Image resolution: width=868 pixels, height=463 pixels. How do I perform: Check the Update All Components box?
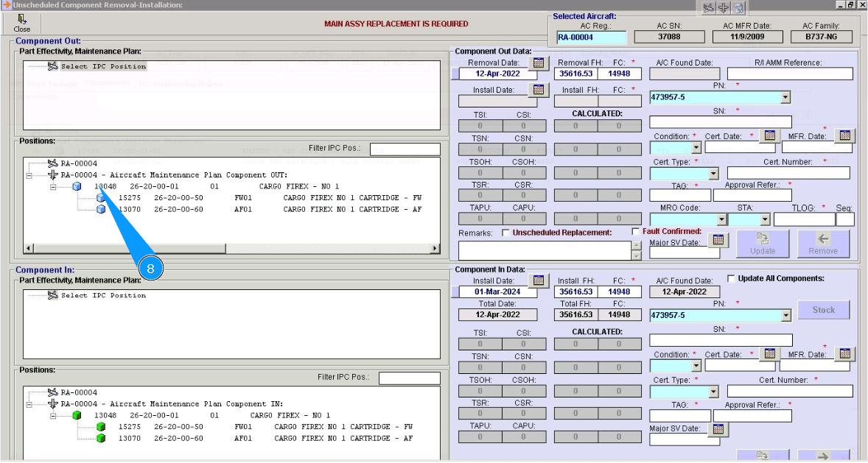731,278
